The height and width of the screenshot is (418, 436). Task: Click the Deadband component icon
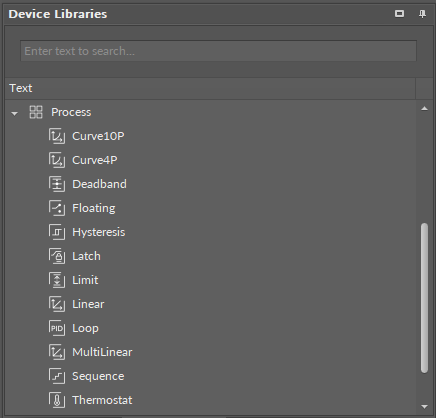[x=57, y=184]
